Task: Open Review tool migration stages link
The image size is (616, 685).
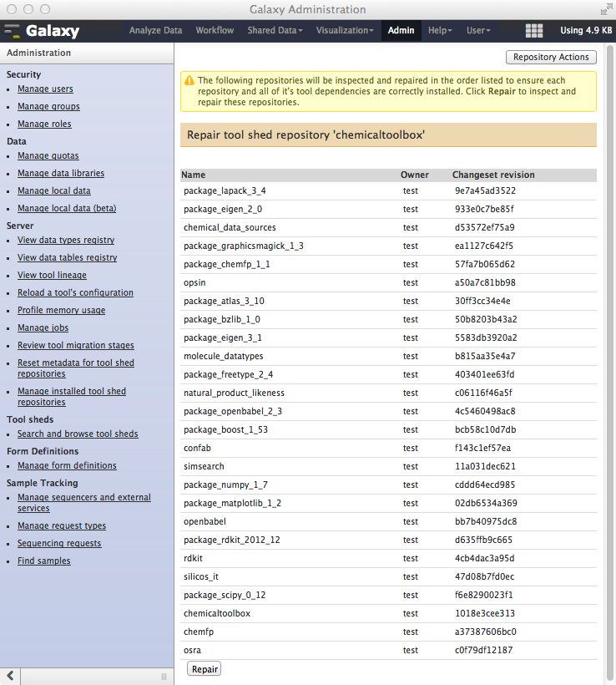Action: 75,345
